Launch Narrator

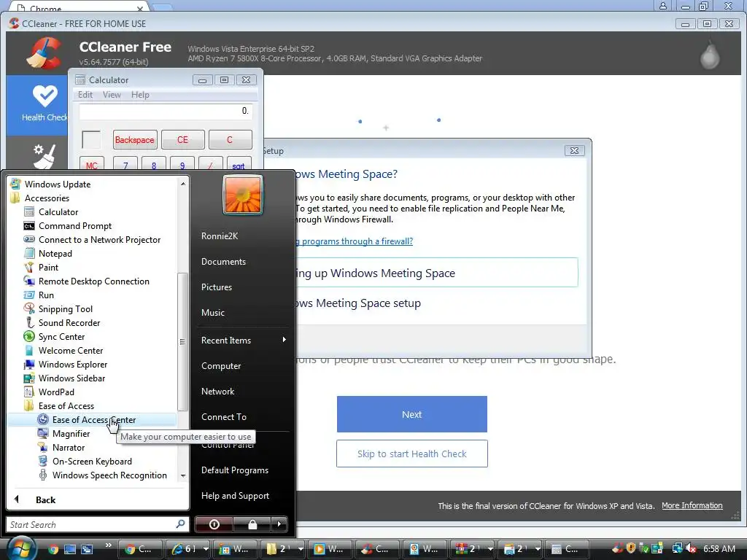[68, 448]
